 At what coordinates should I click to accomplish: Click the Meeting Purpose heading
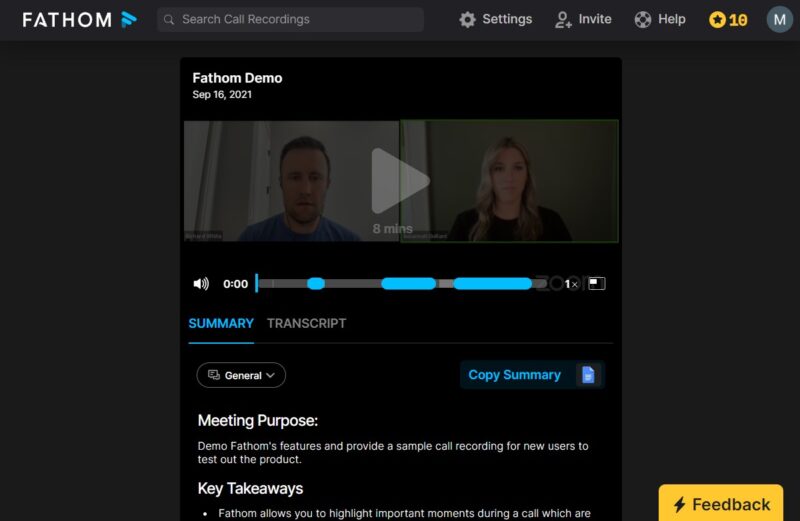258,420
